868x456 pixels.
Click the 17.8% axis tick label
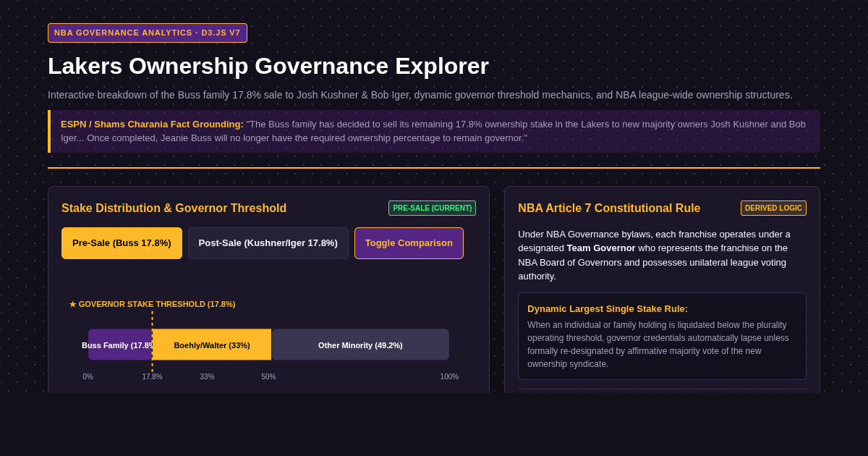pyautogui.click(x=152, y=376)
